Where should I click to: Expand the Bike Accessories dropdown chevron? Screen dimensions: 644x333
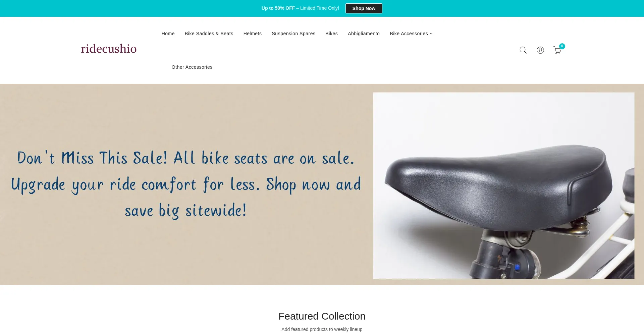tap(431, 34)
